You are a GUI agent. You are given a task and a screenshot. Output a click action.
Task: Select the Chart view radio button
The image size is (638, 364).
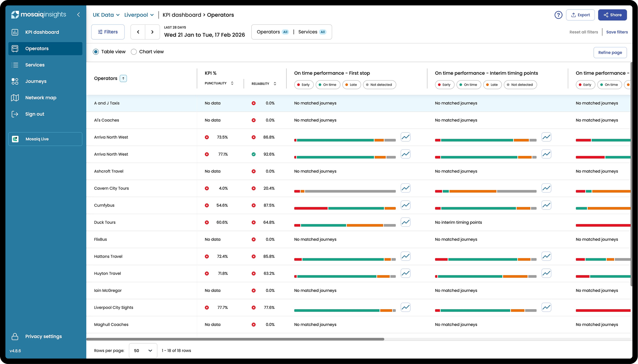[134, 52]
